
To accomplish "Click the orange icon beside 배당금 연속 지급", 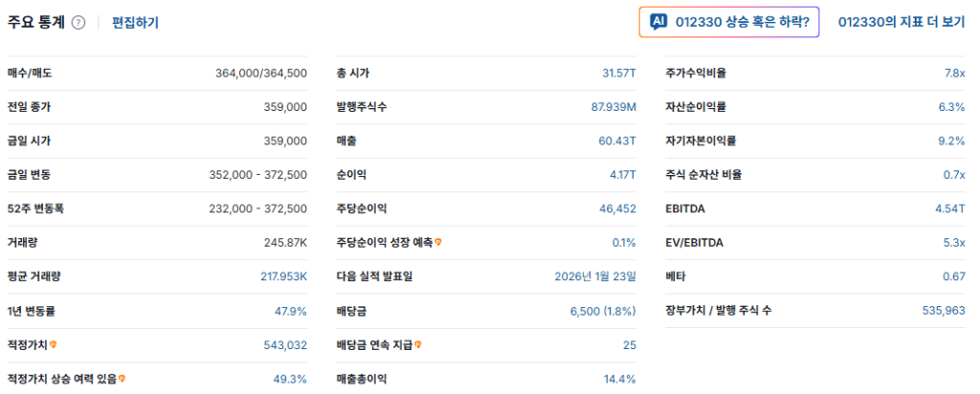I will coord(418,344).
